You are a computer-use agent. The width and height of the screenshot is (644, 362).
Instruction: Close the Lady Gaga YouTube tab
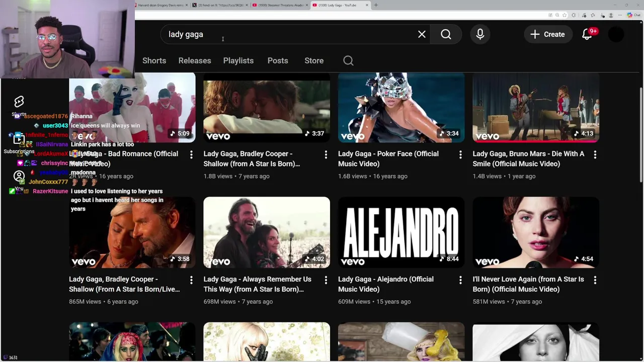[367, 5]
